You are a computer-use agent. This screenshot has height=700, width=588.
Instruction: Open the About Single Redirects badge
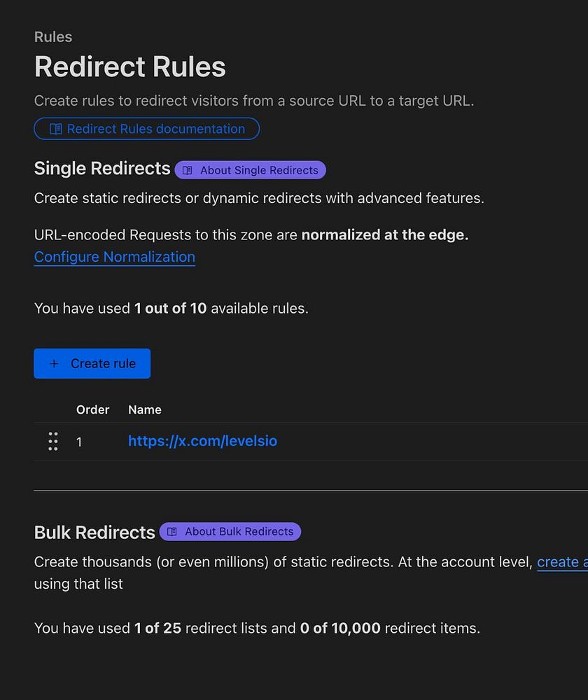click(x=251, y=170)
